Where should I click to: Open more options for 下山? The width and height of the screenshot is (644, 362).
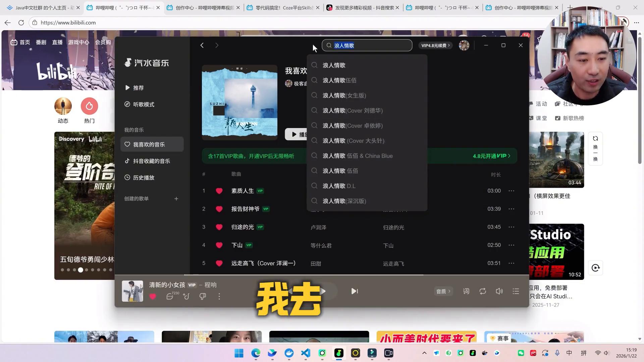(x=511, y=245)
